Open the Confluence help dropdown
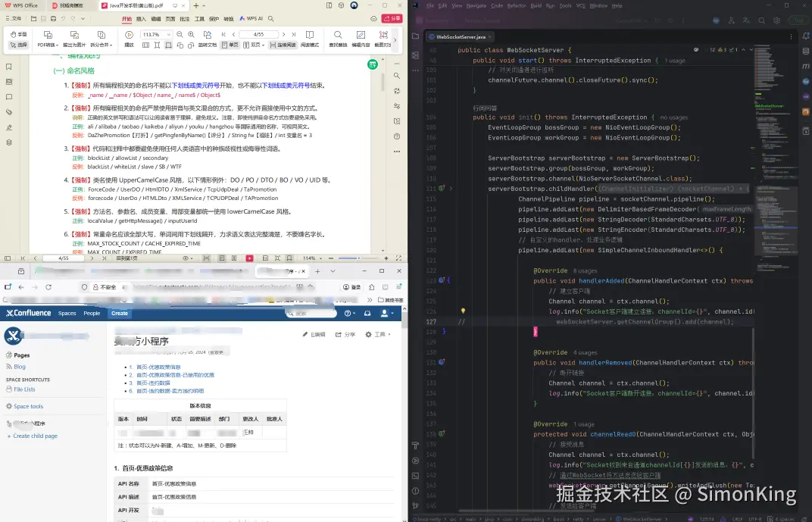 click(x=350, y=314)
